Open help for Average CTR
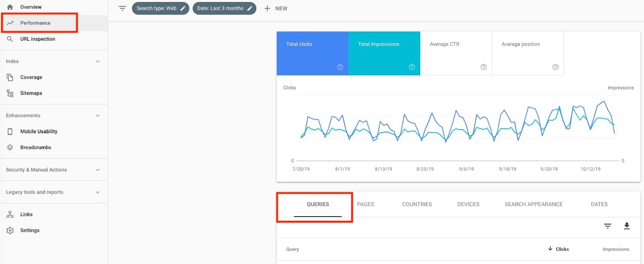This screenshot has height=264, width=644. pos(484,67)
